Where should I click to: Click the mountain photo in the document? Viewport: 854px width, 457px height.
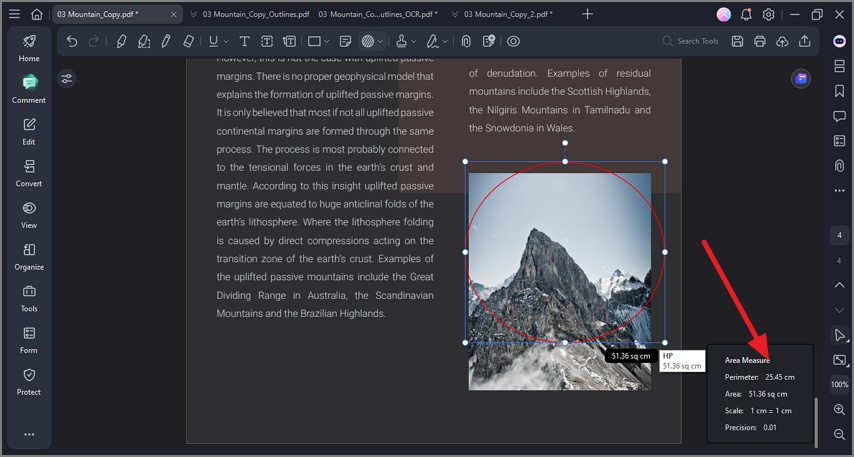point(560,281)
